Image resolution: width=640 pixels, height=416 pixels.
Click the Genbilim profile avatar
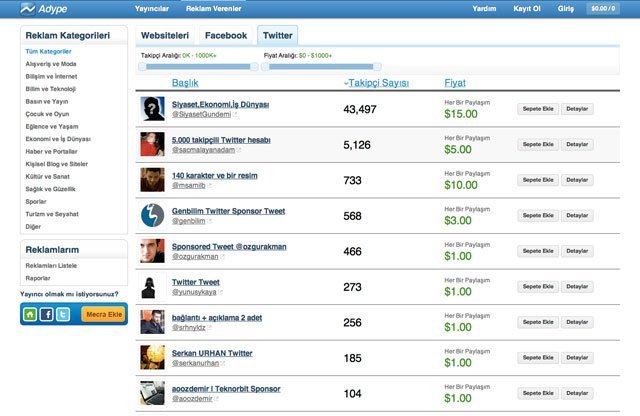(x=152, y=214)
